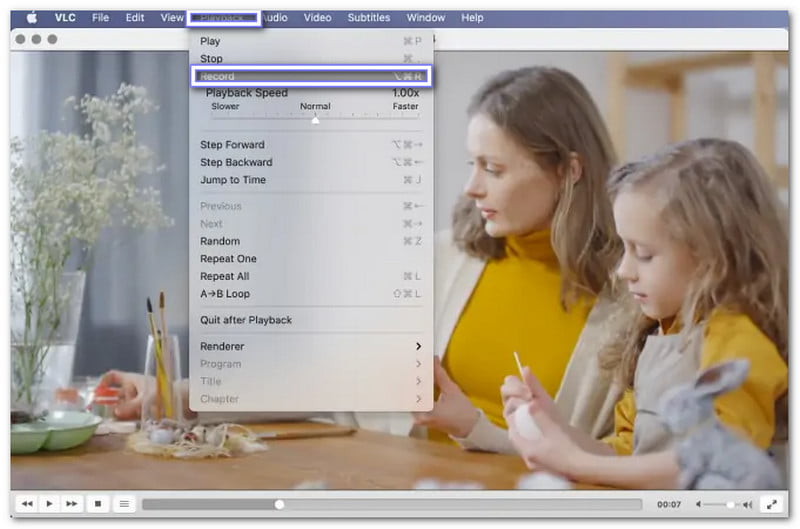Click A→B Loop menu item
Viewport: 800px width, 529px height.
[225, 294]
